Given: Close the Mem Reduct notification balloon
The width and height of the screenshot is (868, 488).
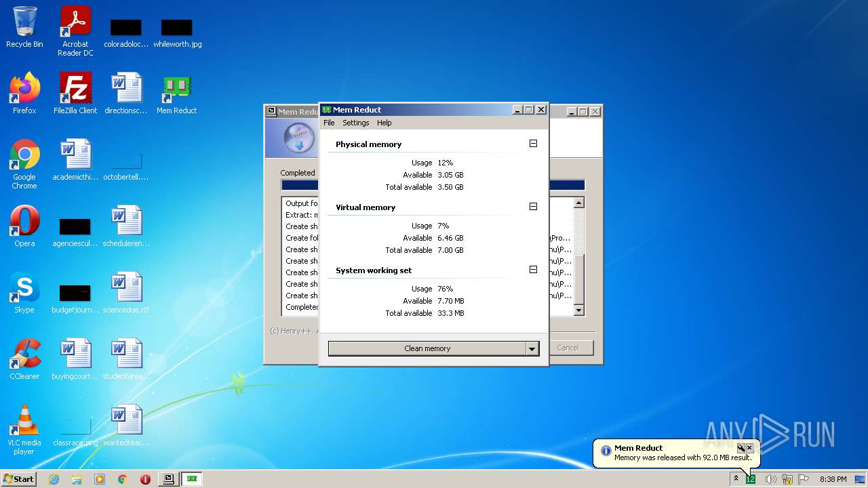Looking at the screenshot, I should click(x=749, y=448).
